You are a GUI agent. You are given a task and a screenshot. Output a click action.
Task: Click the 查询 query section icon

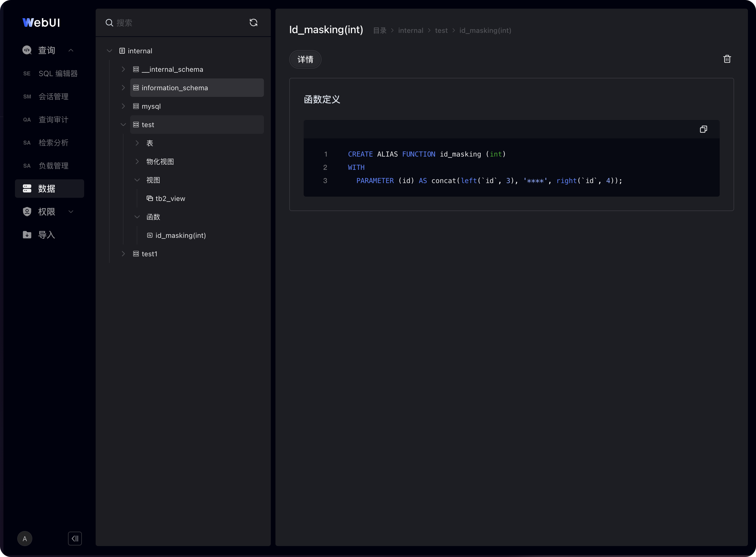point(27,50)
